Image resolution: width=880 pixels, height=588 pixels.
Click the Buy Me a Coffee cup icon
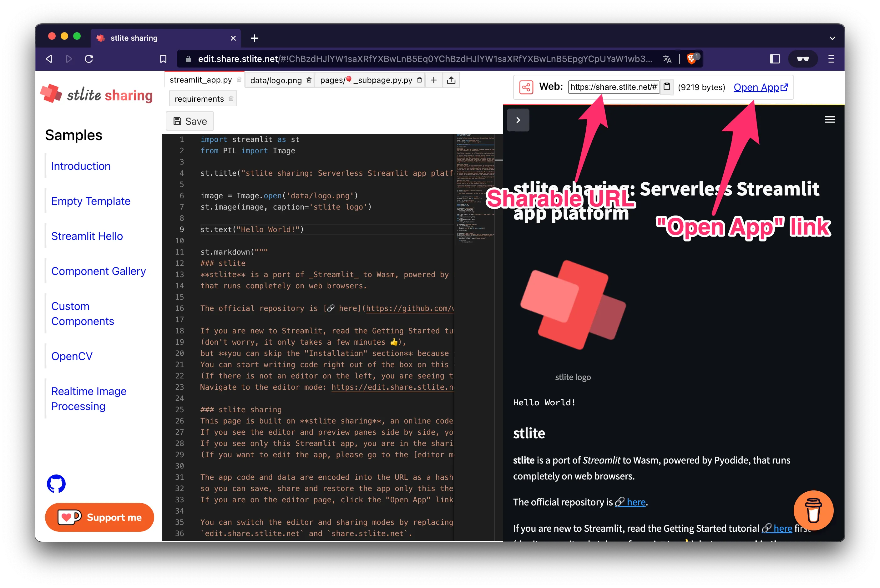(813, 510)
